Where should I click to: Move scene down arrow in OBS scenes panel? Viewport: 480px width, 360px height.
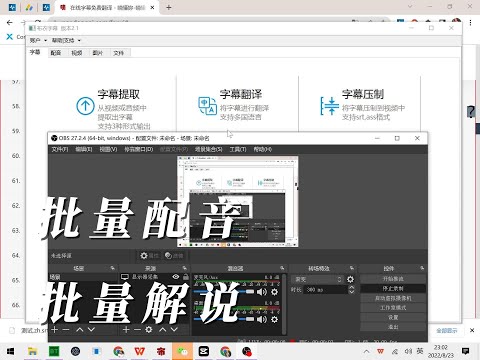[91, 329]
